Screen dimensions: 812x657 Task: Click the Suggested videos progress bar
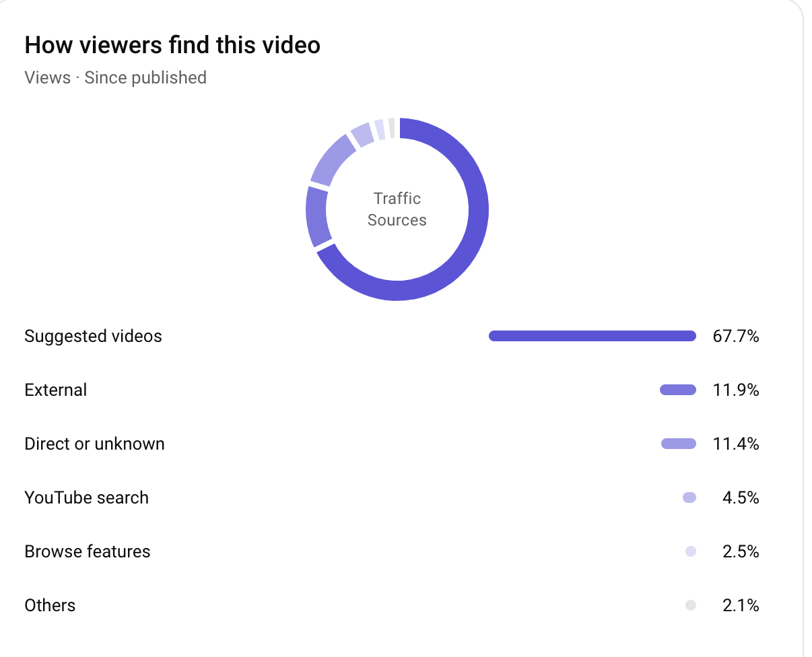click(x=592, y=336)
